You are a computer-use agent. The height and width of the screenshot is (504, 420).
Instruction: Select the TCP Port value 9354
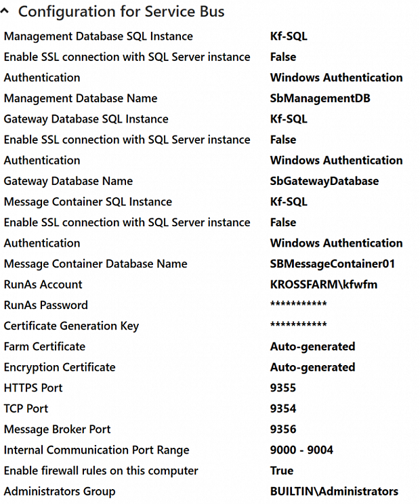tap(283, 408)
